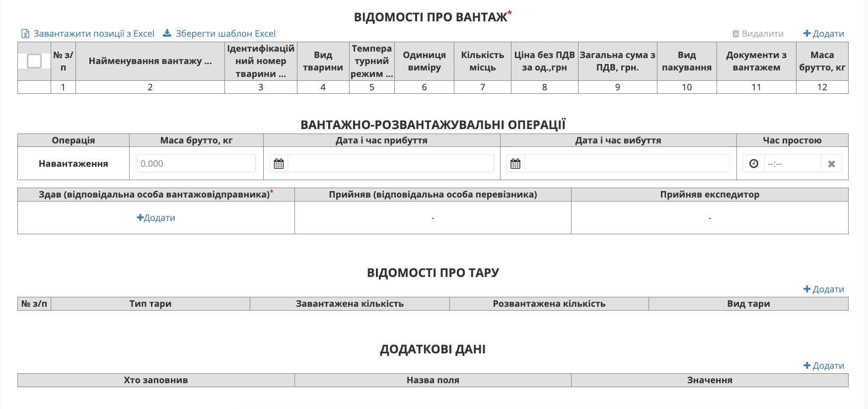Click 'Додати' above the cargo table
Screen dimensions: 868x409
(824, 34)
